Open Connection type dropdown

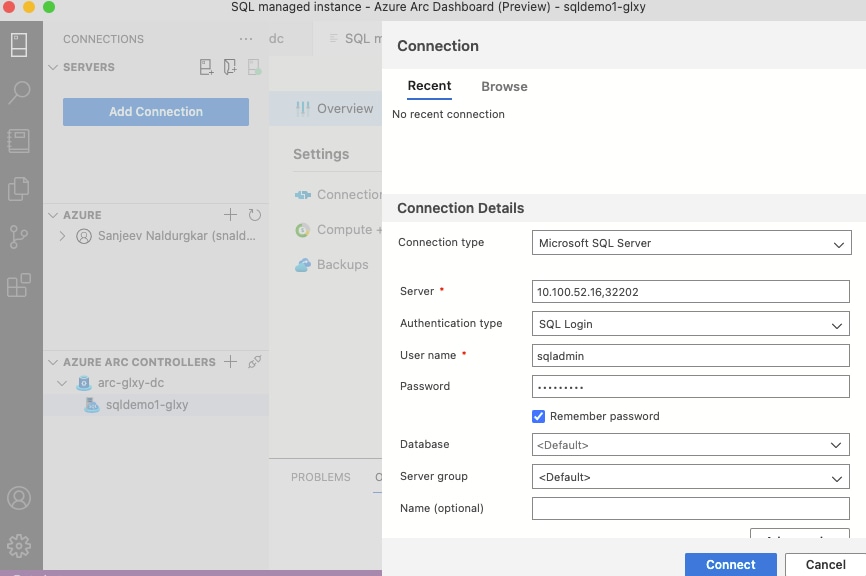click(691, 243)
